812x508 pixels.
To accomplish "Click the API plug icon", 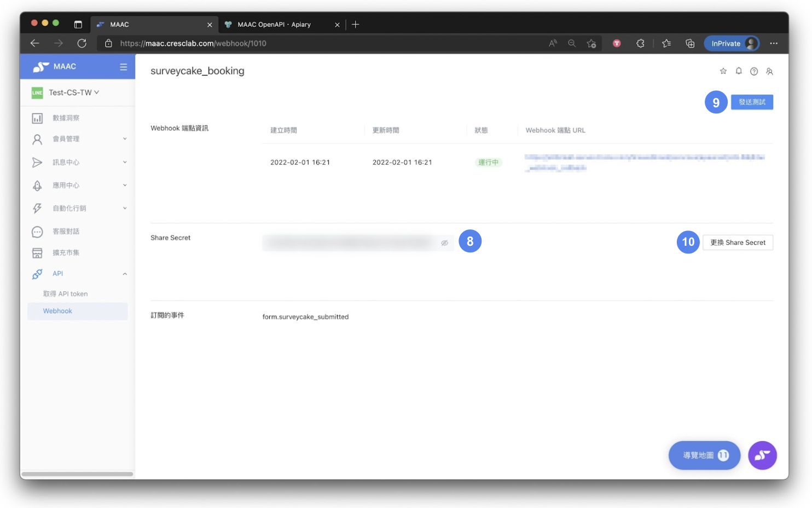I will [37, 274].
